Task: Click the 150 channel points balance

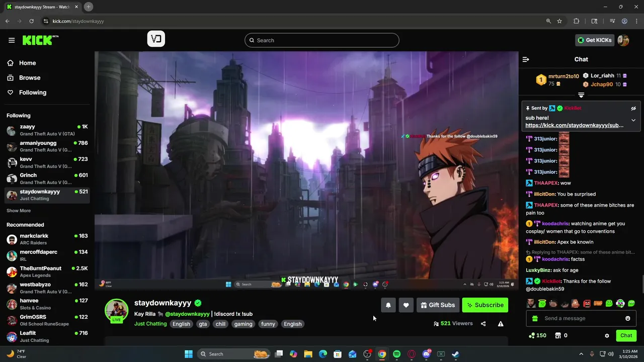Action: coord(537,335)
